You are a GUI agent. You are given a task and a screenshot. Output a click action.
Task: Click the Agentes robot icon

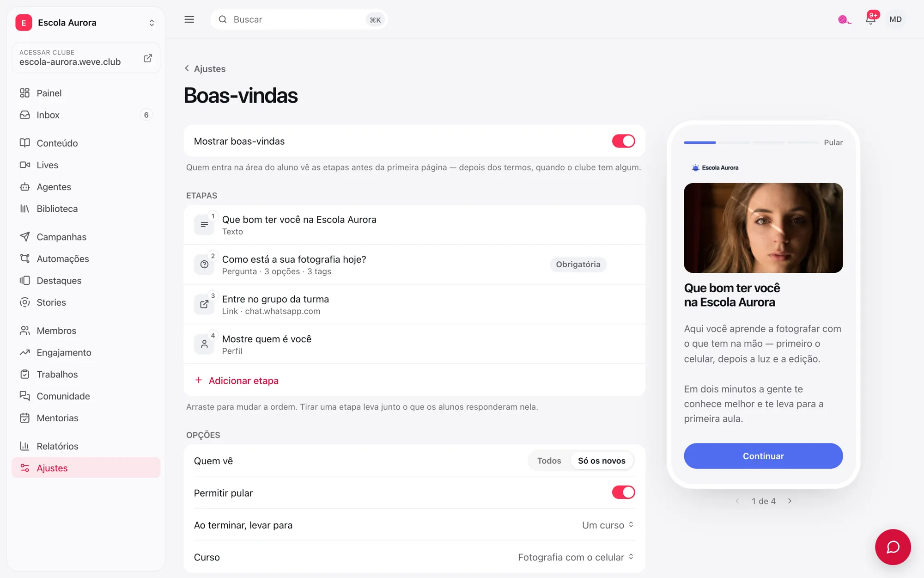pyautogui.click(x=25, y=187)
